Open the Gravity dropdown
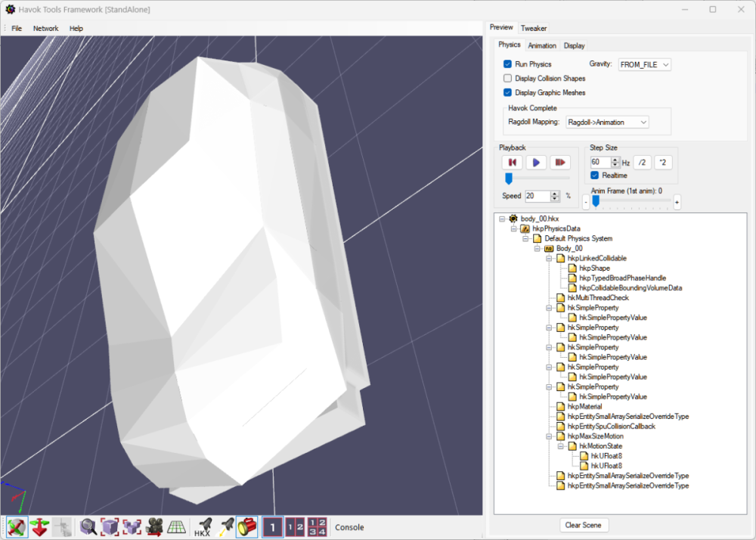The image size is (756, 540). (x=644, y=65)
